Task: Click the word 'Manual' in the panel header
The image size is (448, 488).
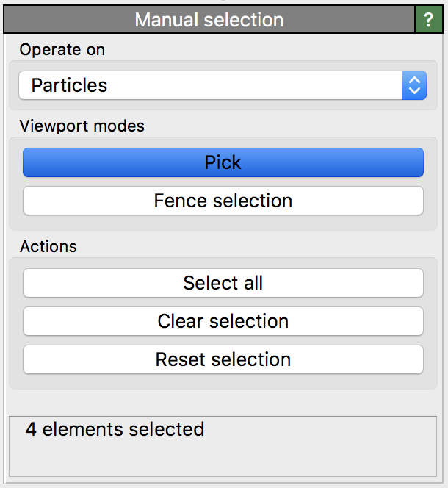Action: (x=167, y=20)
